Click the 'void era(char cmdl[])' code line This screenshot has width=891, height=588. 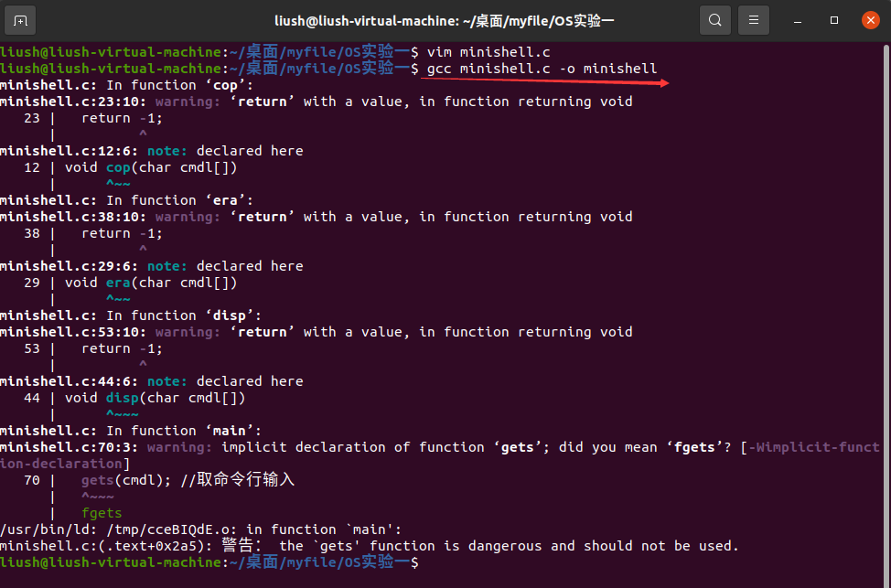point(151,283)
